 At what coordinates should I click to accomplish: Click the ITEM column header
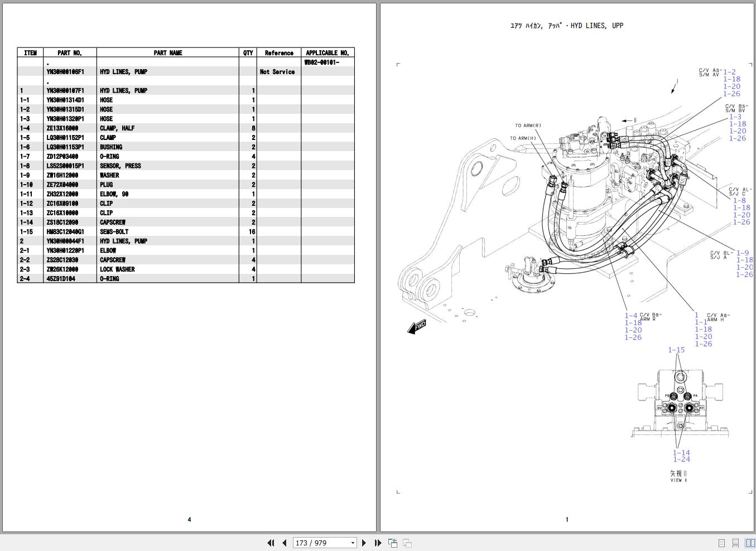(x=30, y=53)
